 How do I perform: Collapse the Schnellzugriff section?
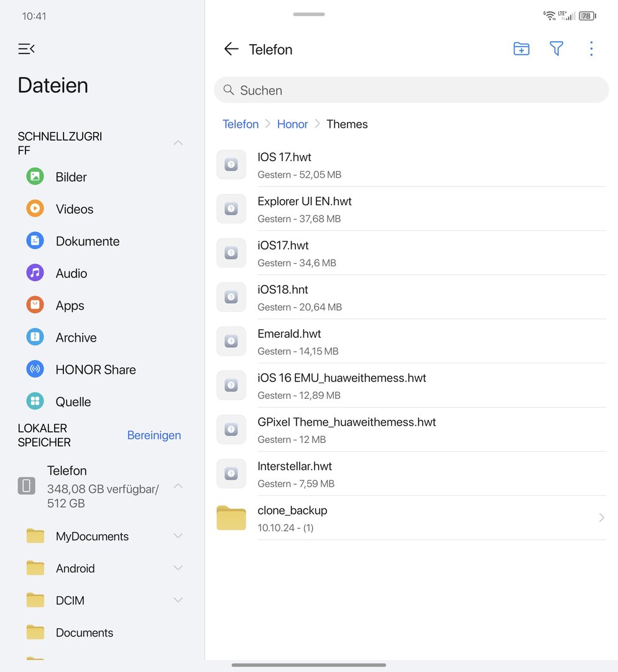178,143
